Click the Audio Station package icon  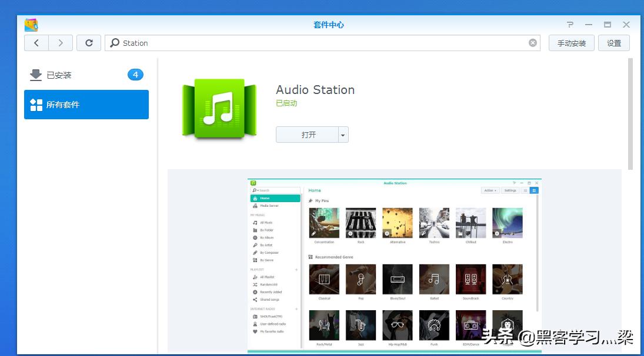219,108
